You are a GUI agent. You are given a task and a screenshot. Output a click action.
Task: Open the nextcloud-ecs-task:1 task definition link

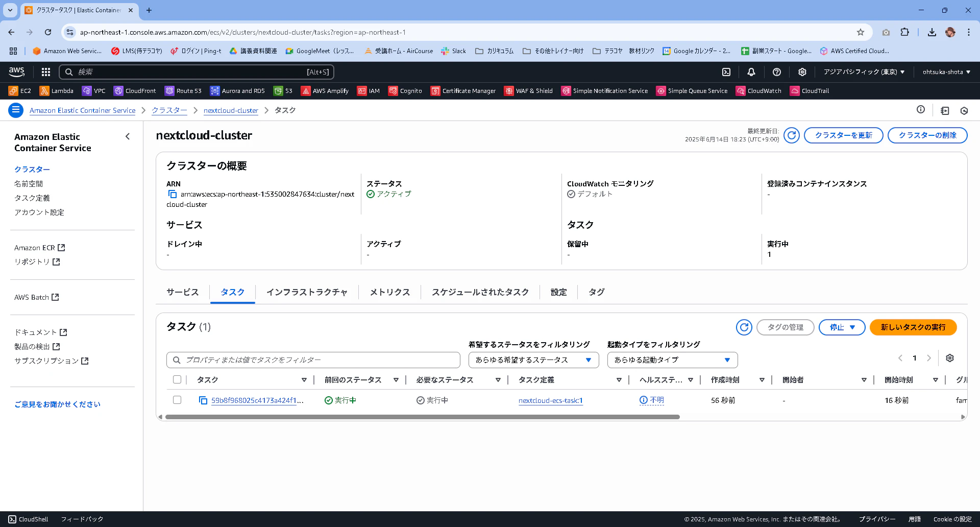pyautogui.click(x=550, y=400)
